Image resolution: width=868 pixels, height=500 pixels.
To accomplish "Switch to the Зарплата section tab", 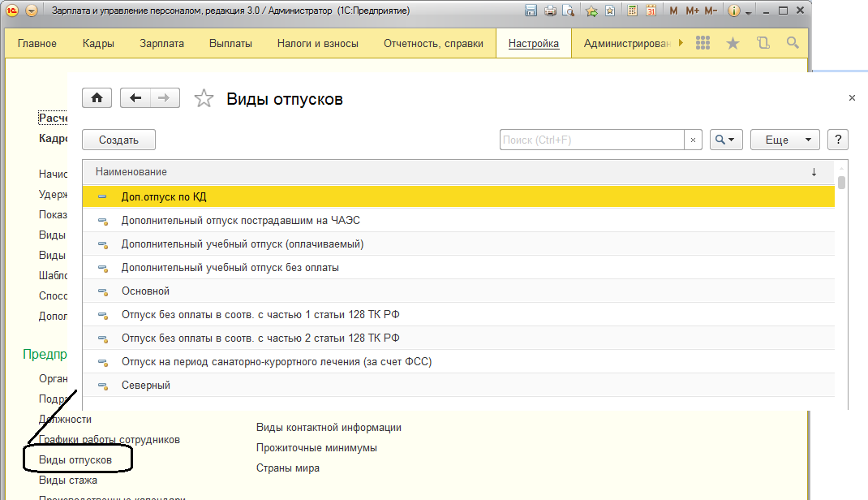I will [161, 44].
